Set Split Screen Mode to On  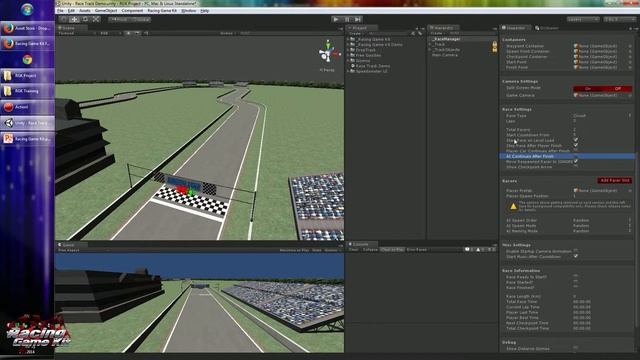point(588,88)
